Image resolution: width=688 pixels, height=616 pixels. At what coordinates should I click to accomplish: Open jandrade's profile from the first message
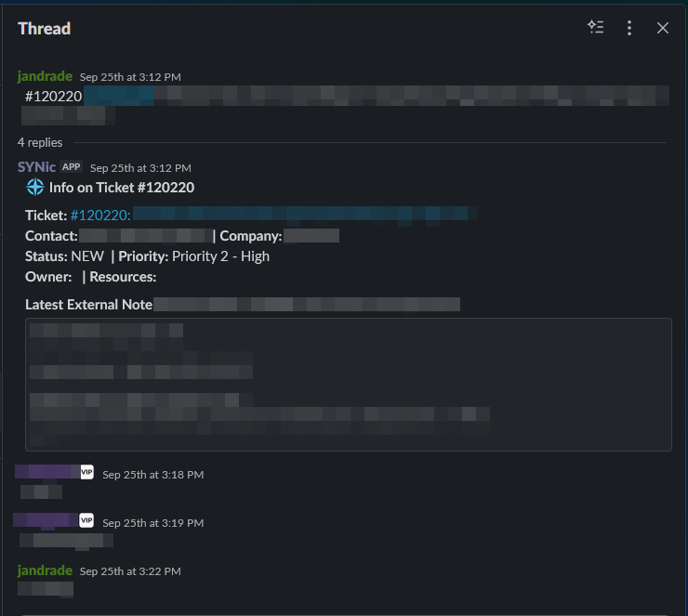45,76
